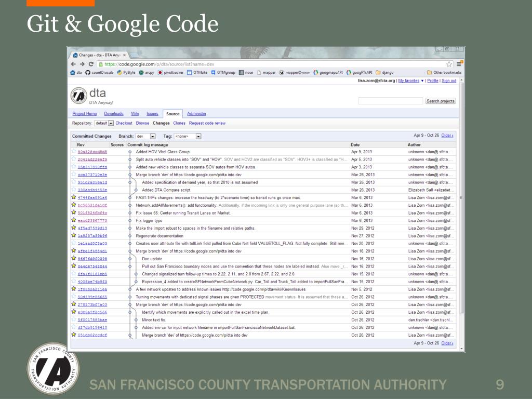Image resolution: width=532 pixels, height=399 pixels.
Task: Toggle star for revision 80a528ccd5d5
Action: tap(74, 151)
